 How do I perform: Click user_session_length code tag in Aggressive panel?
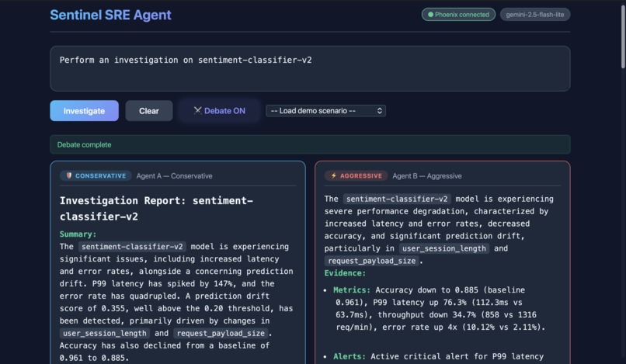click(444, 248)
